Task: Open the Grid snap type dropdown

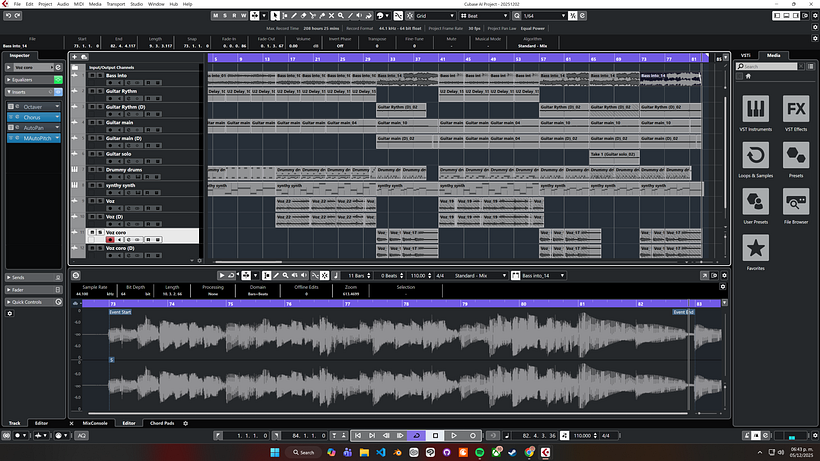Action: coord(435,16)
